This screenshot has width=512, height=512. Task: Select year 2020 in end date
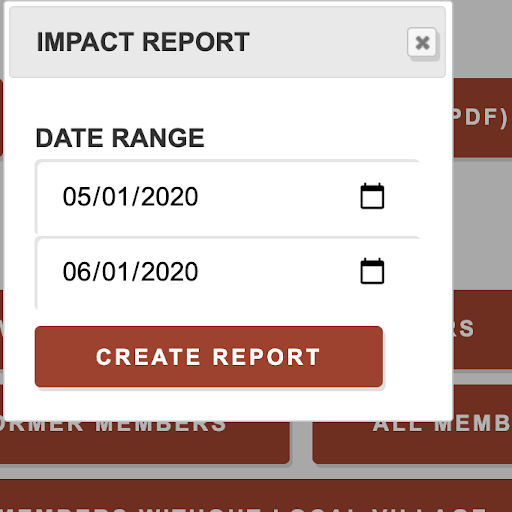[169, 272]
